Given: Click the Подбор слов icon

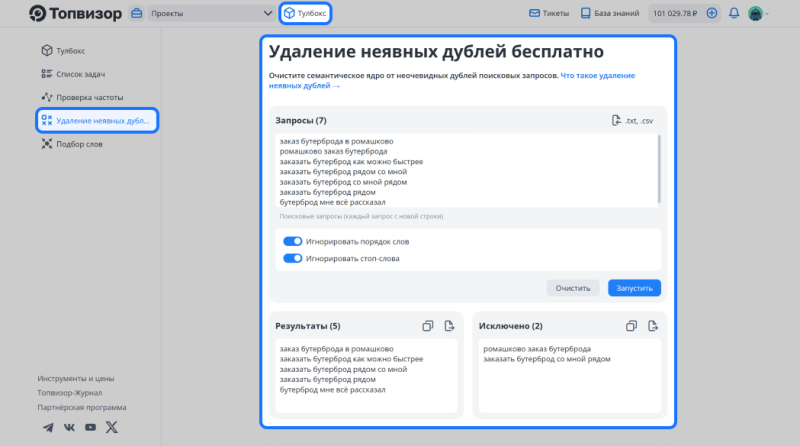Looking at the screenshot, I should [47, 144].
